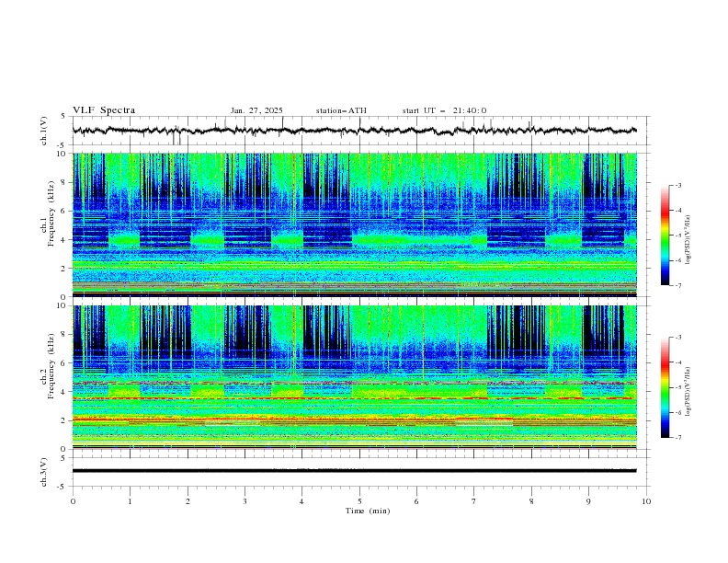Select the date "Jan. 27, 2025"
The width and height of the screenshot is (728, 563).
tap(256, 110)
